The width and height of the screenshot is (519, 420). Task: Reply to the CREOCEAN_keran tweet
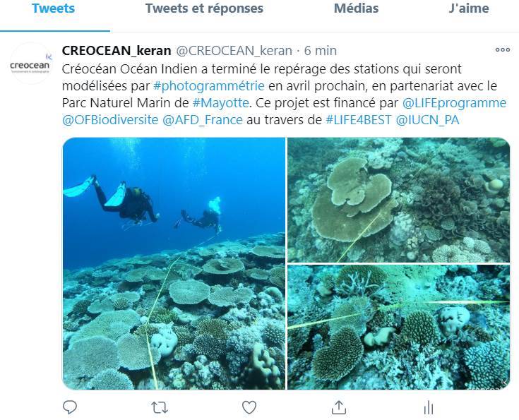point(70,407)
